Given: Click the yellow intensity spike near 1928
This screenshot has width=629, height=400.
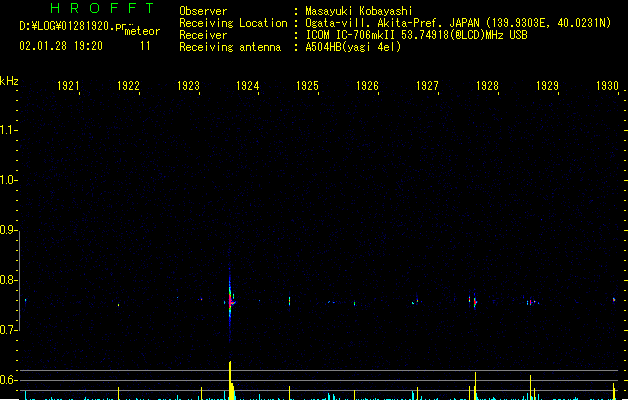Looking at the screenshot, I should tap(475, 386).
